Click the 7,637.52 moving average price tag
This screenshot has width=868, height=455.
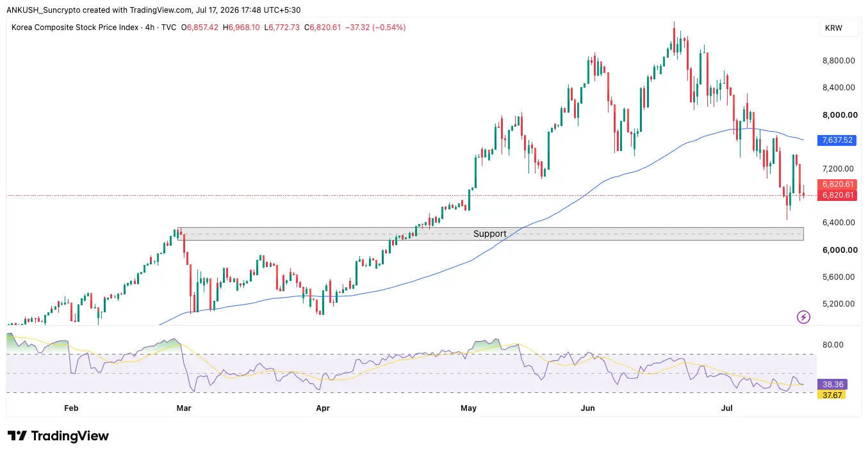[x=837, y=140]
